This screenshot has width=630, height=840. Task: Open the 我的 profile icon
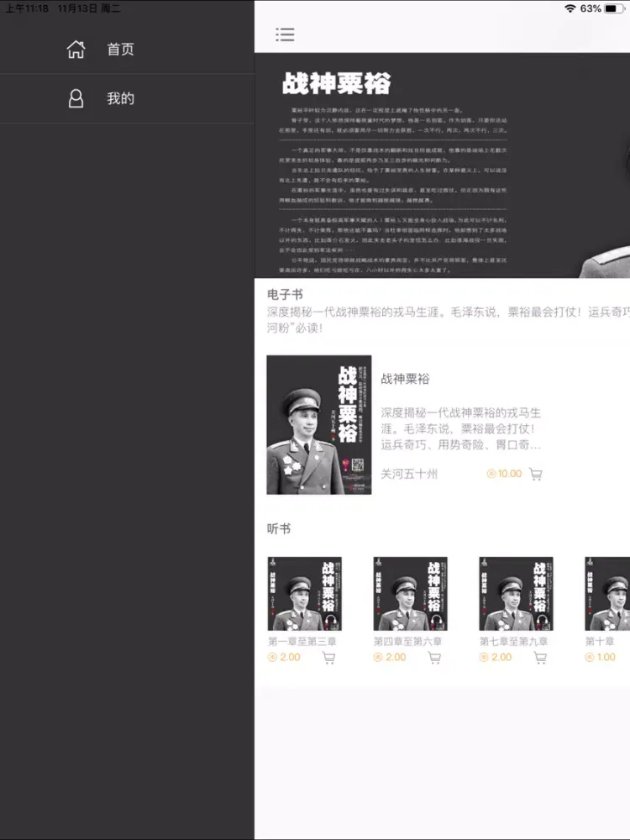point(76,98)
